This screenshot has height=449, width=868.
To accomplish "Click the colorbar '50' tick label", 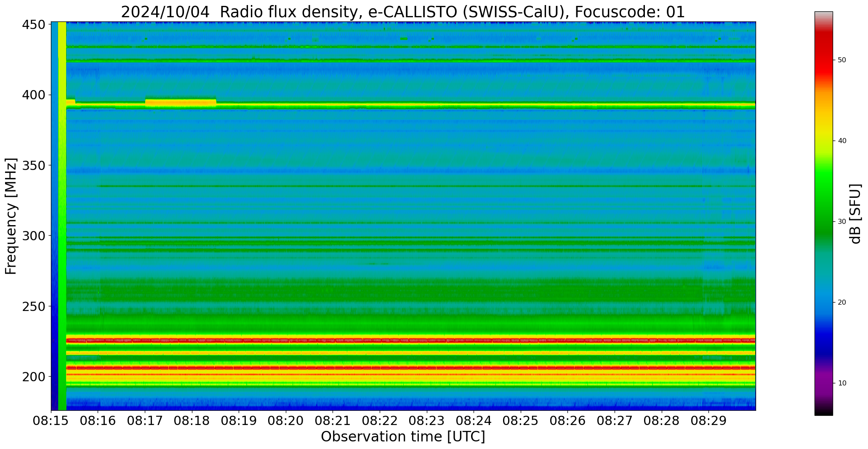I will (841, 60).
